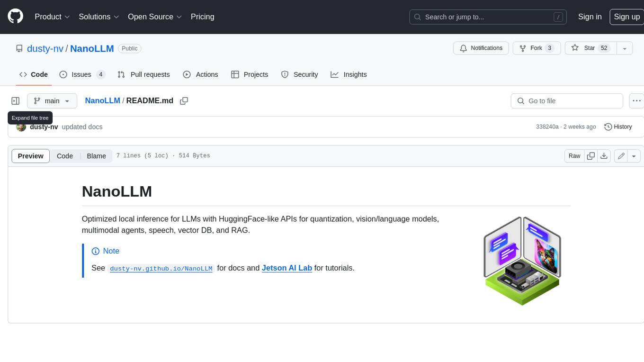Switch to the Actions tab

pyautogui.click(x=200, y=74)
